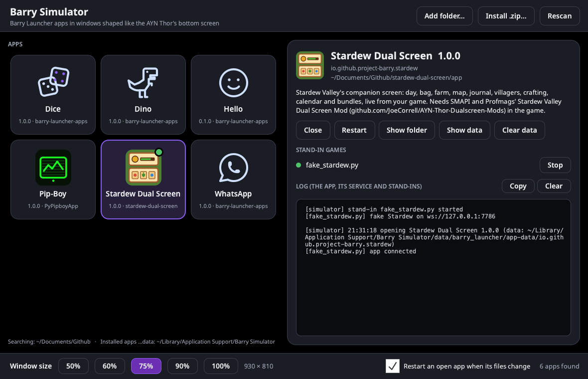The height and width of the screenshot is (379, 588).
Task: Click the '~/Documents/Github/stardew-dual-screen/app' path
Action: pos(396,78)
